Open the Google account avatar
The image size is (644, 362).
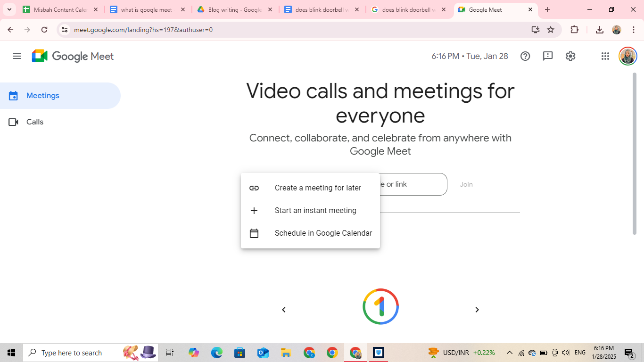point(627,56)
